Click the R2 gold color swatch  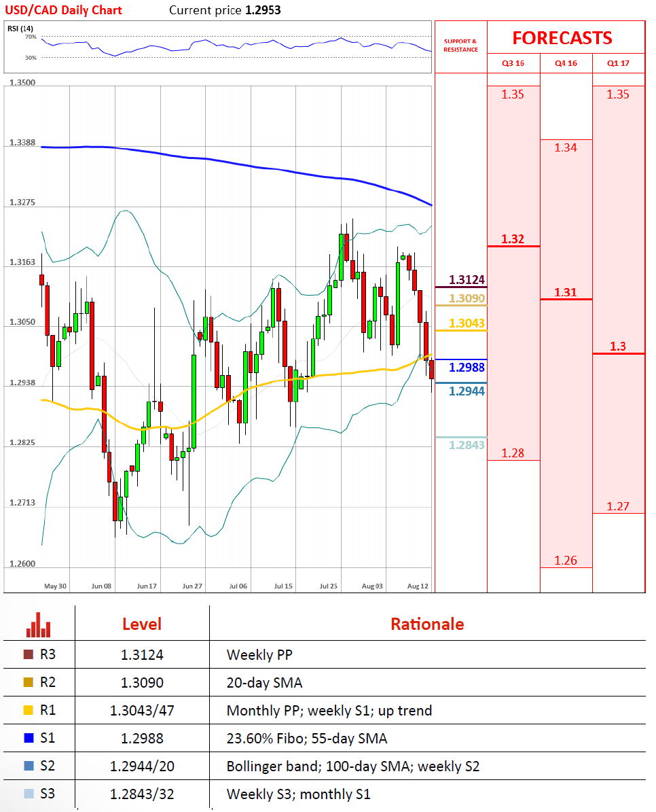pos(29,682)
